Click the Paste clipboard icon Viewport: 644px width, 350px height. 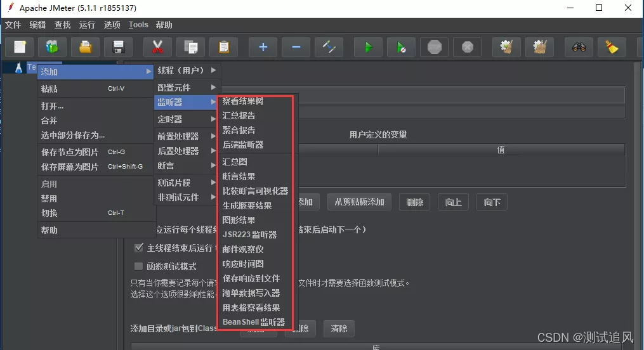223,47
